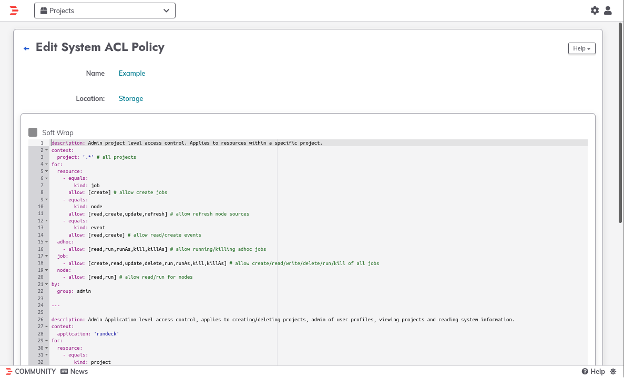The width and height of the screenshot is (624, 378).
Task: Toggle the Soft Wrap checkbox
Action: click(33, 132)
